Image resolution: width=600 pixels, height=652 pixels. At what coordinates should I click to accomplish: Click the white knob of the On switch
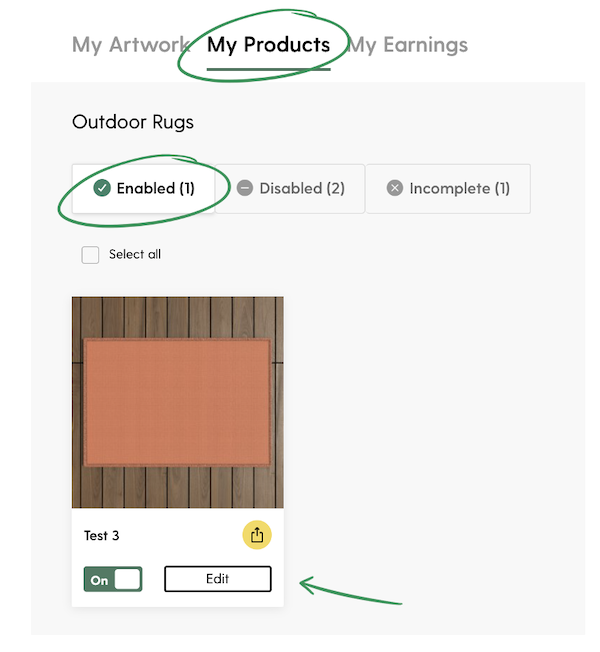tap(127, 579)
